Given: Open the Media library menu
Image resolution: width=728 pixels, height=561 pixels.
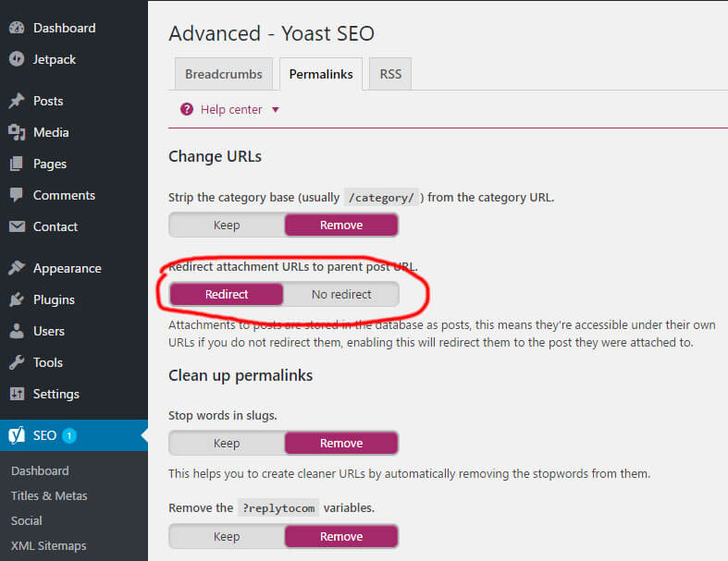Looking at the screenshot, I should point(51,133).
